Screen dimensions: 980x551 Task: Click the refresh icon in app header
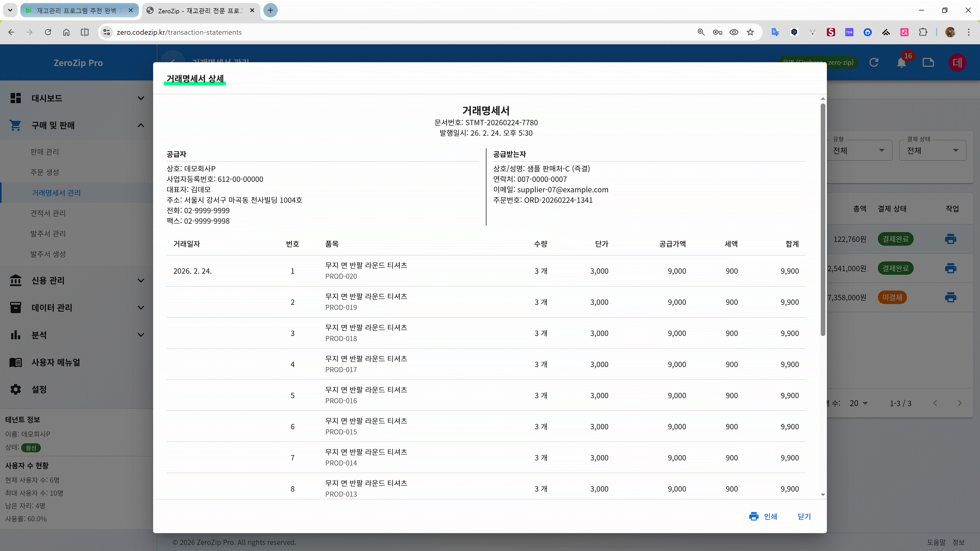pos(874,63)
